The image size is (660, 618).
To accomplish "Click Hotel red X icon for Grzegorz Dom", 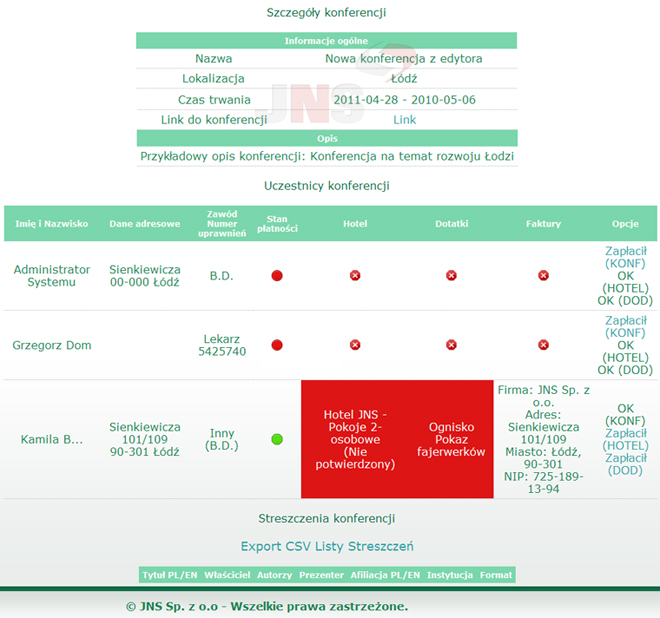I will (355, 345).
